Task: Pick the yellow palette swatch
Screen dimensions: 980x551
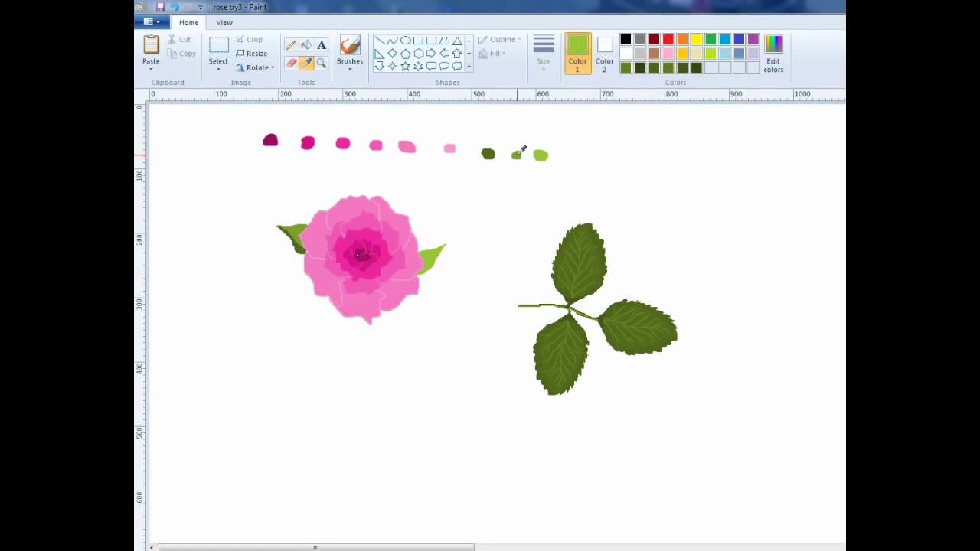Action: (696, 40)
